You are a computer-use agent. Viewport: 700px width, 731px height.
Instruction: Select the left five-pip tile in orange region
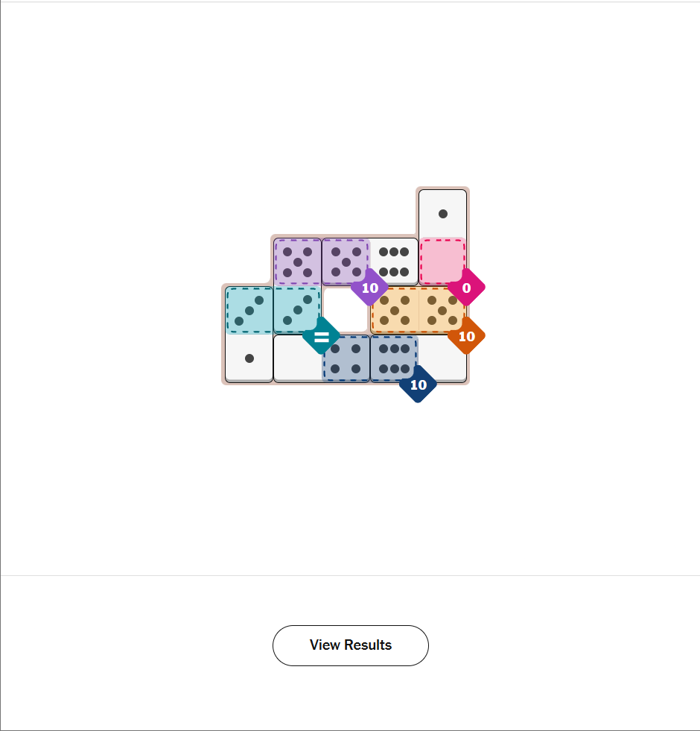394,310
